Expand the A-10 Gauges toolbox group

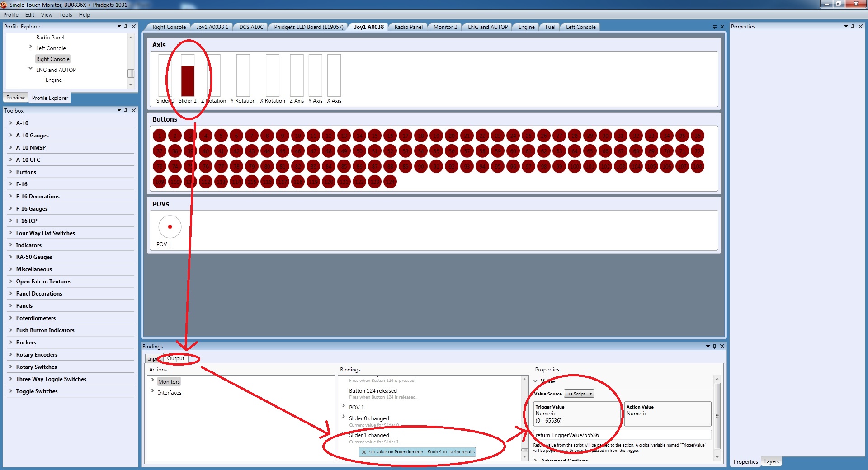click(x=11, y=135)
